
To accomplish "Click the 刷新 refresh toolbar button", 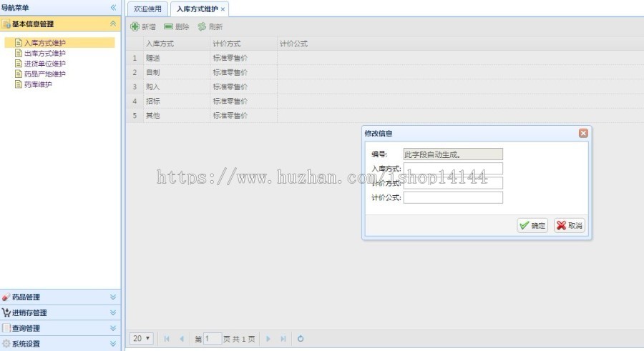I will pos(210,26).
